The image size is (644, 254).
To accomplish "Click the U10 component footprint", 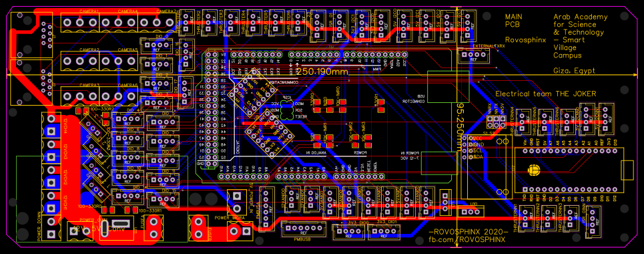I will [470, 212].
